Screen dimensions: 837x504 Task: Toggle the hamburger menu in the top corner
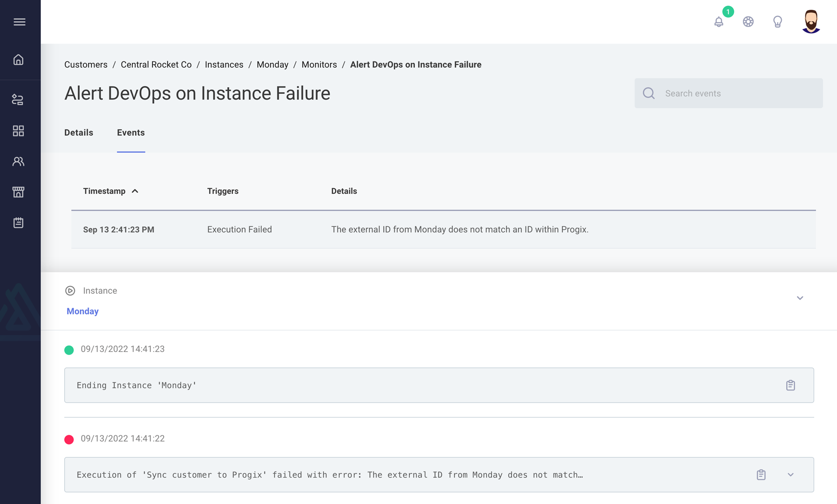click(x=20, y=22)
